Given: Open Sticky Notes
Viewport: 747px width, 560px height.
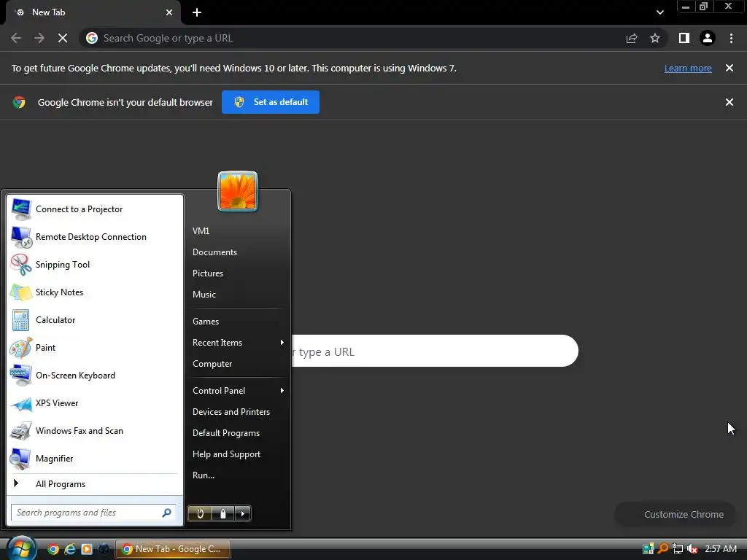Looking at the screenshot, I should [x=95, y=292].
